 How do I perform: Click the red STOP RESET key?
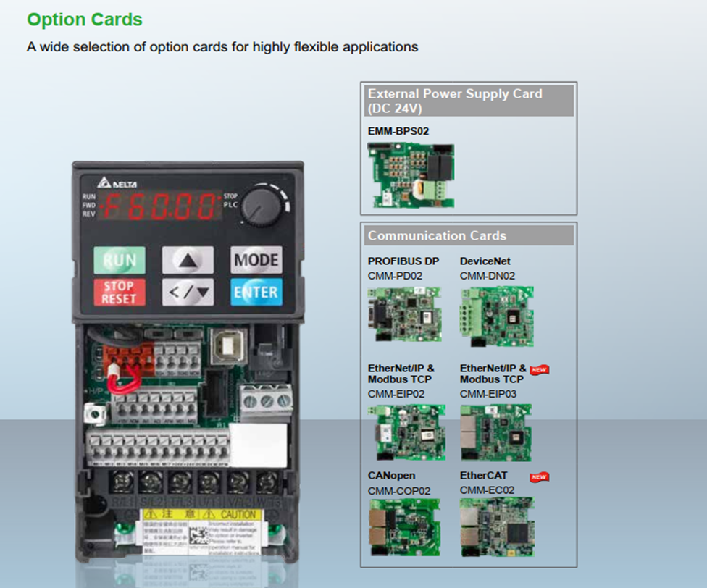tap(120, 293)
